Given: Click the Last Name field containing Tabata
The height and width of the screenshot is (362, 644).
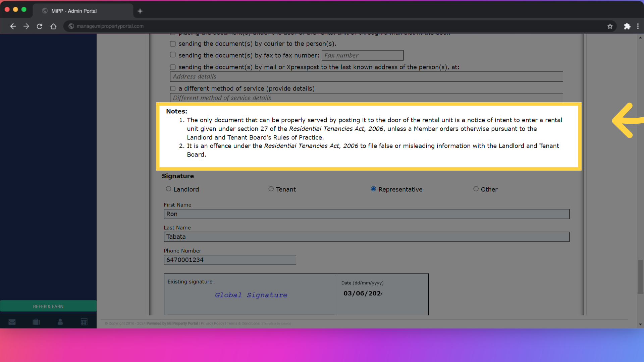Looking at the screenshot, I should (x=367, y=237).
